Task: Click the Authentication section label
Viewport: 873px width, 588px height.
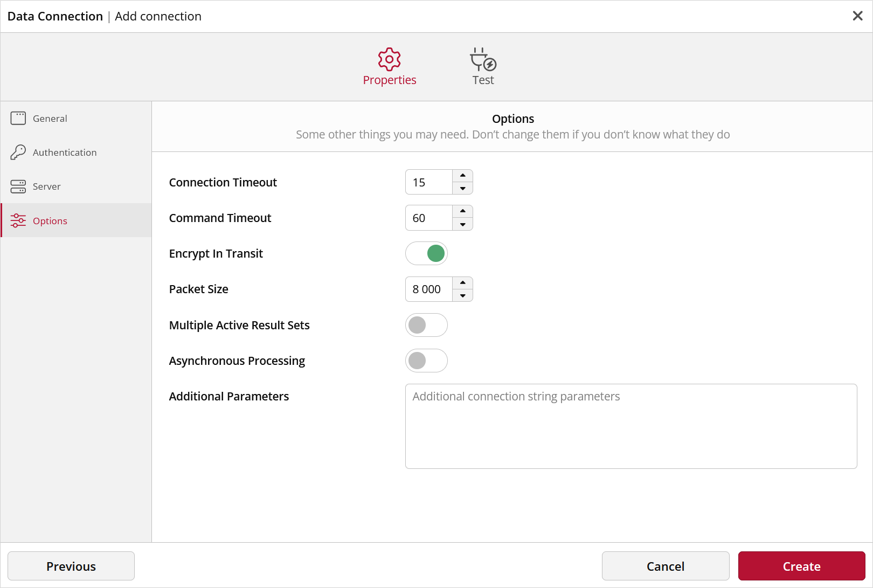Action: tap(65, 153)
